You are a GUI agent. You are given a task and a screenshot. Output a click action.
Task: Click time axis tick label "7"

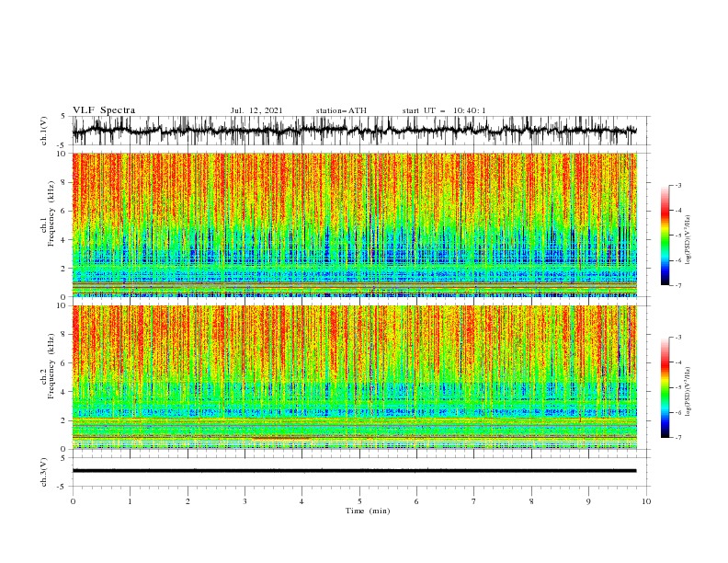(474, 501)
